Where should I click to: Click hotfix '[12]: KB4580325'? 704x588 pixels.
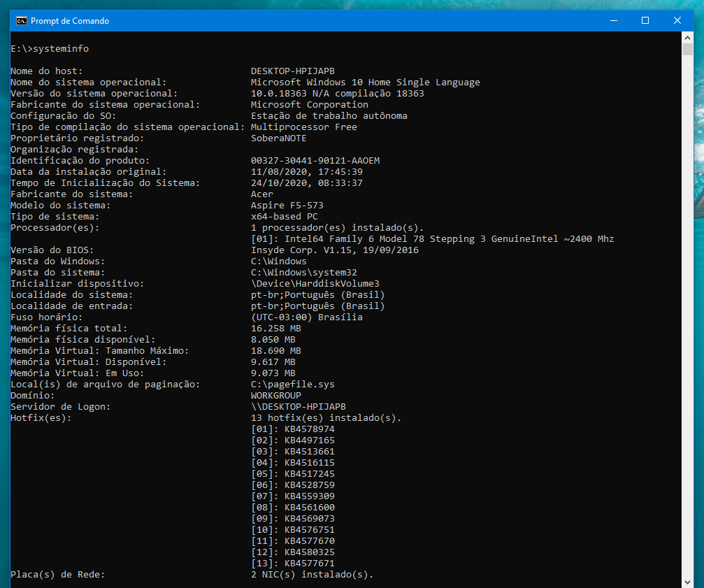[x=293, y=552]
